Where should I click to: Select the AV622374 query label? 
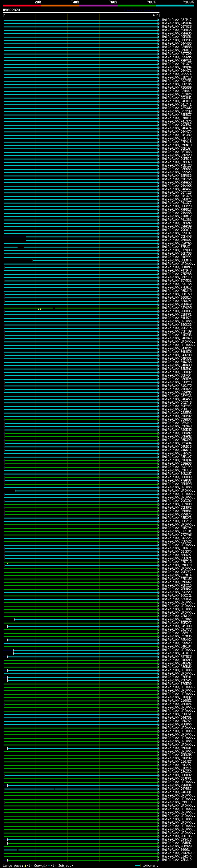[x=11, y=10]
